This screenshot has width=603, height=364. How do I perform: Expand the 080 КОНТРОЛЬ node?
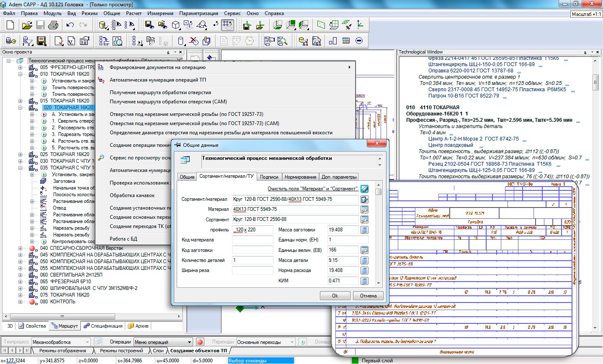pos(20,302)
